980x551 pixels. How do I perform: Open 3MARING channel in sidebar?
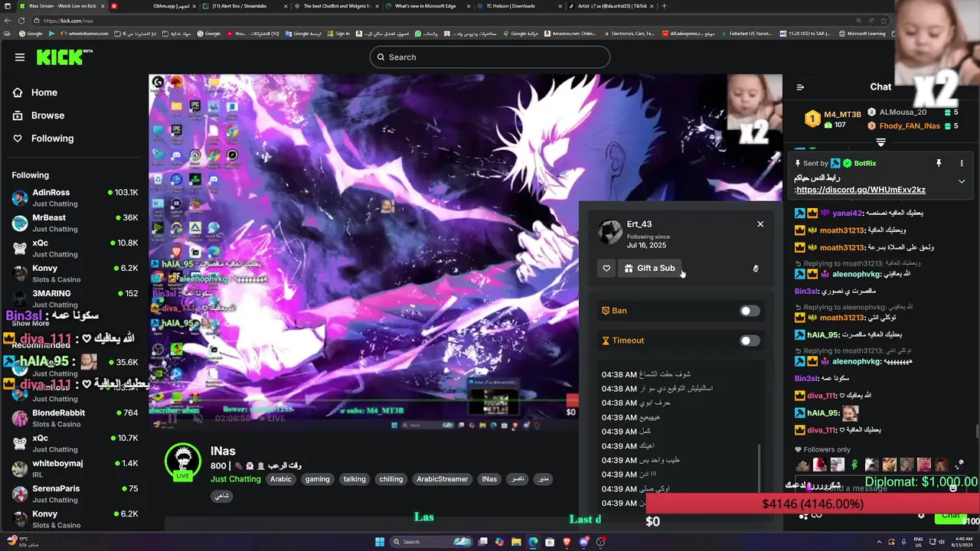click(74, 298)
